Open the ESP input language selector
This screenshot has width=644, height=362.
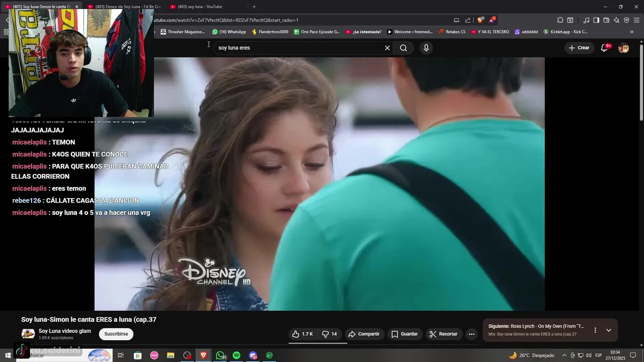click(x=599, y=355)
